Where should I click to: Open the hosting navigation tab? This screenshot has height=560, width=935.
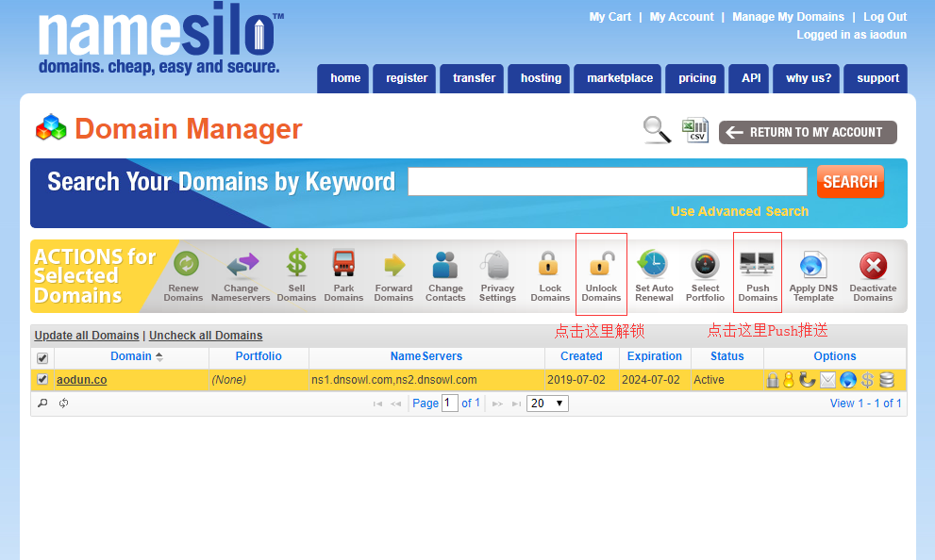(x=541, y=78)
